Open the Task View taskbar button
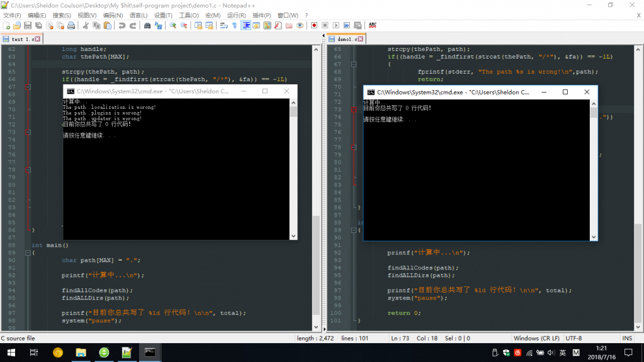644x362 pixels. coord(33,353)
